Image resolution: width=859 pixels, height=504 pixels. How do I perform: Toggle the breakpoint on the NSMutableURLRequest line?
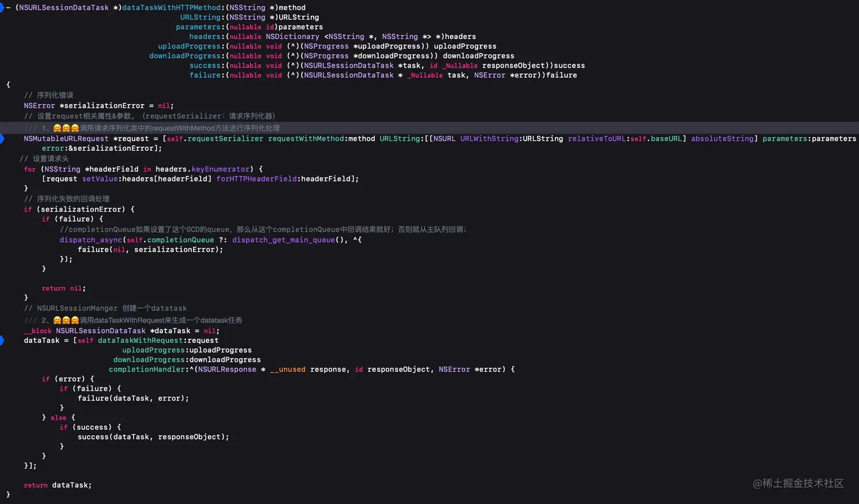click(2, 138)
